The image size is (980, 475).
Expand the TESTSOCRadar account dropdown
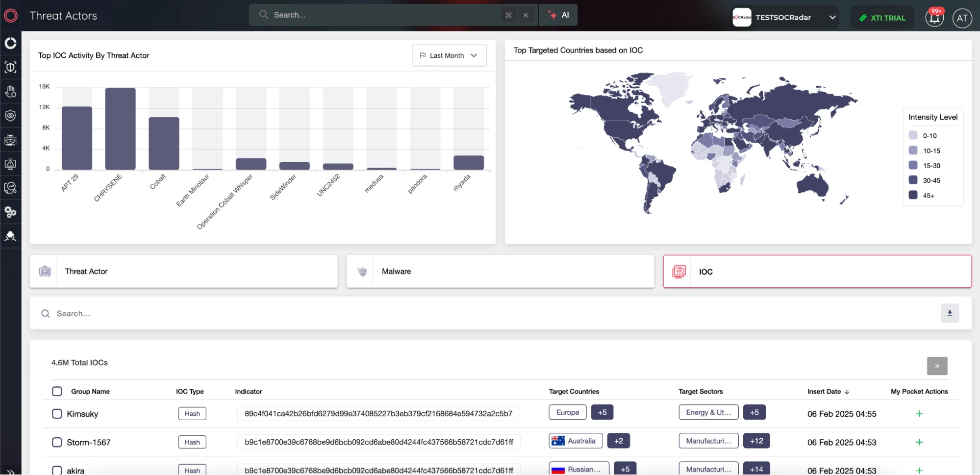pyautogui.click(x=784, y=18)
